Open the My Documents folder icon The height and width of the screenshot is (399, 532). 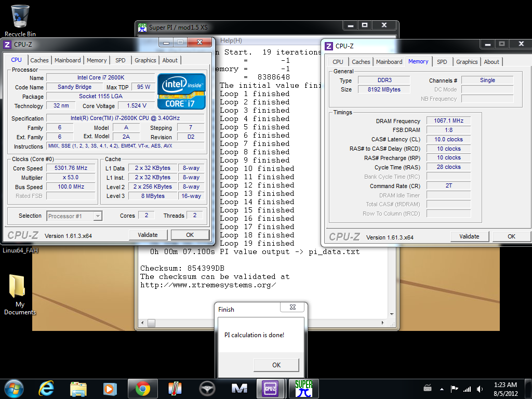[x=19, y=294]
